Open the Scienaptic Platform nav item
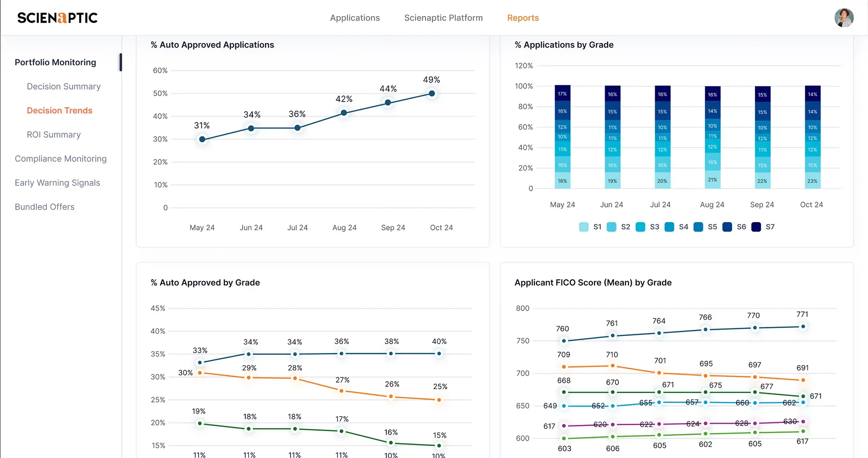The width and height of the screenshot is (868, 458). 443,18
